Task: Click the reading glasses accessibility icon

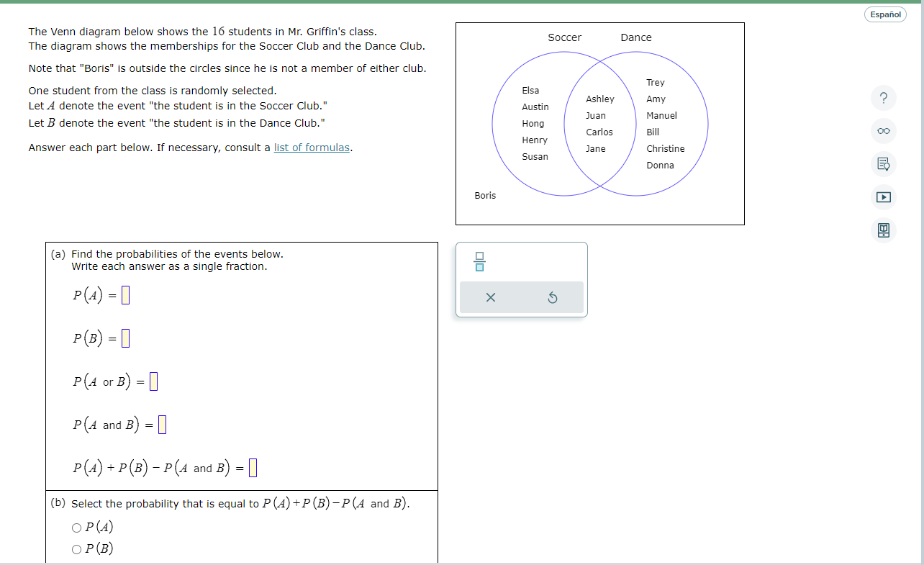Action: [884, 131]
